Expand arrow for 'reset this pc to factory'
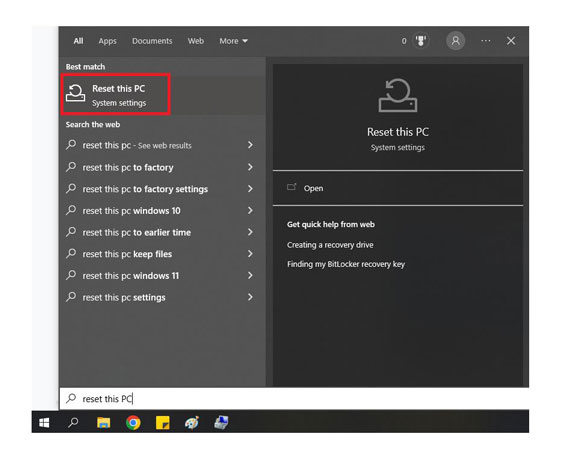Screen dimensions: 580x450 [x=250, y=167]
